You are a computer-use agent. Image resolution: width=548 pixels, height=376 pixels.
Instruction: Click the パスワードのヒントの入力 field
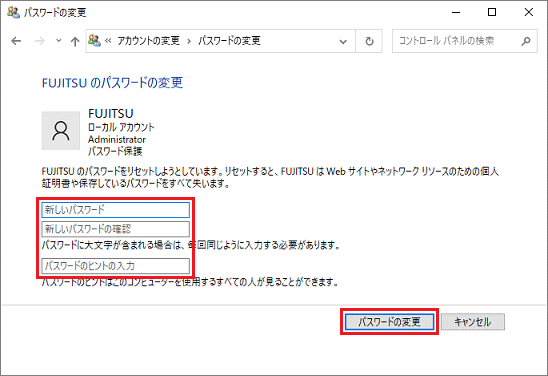116,266
